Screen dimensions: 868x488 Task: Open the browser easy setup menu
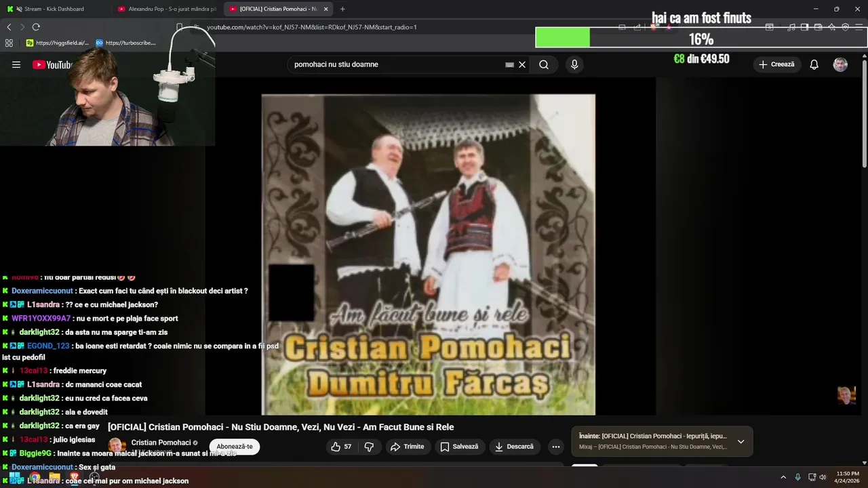[859, 27]
